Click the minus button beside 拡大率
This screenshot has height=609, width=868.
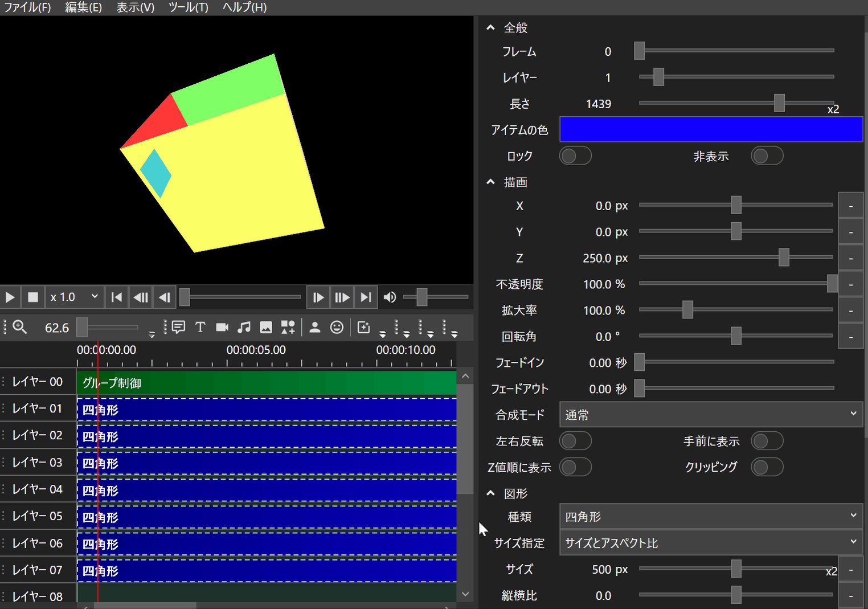(851, 310)
